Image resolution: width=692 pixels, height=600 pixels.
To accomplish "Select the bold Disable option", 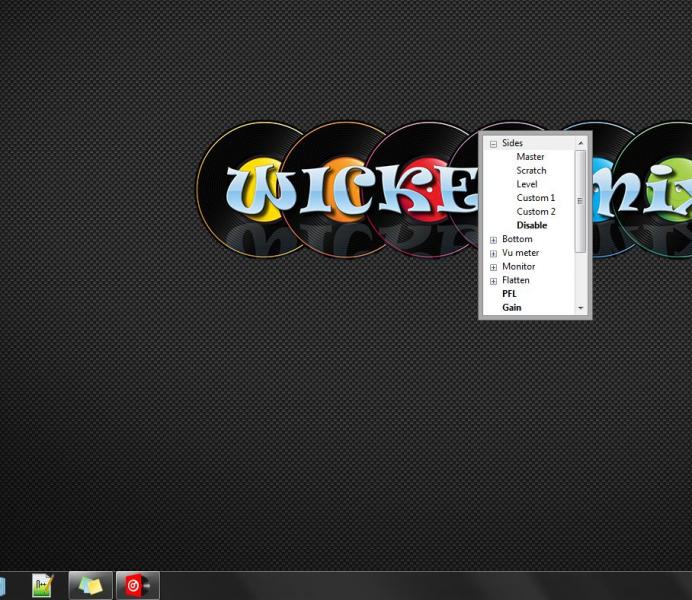I will [x=531, y=226].
